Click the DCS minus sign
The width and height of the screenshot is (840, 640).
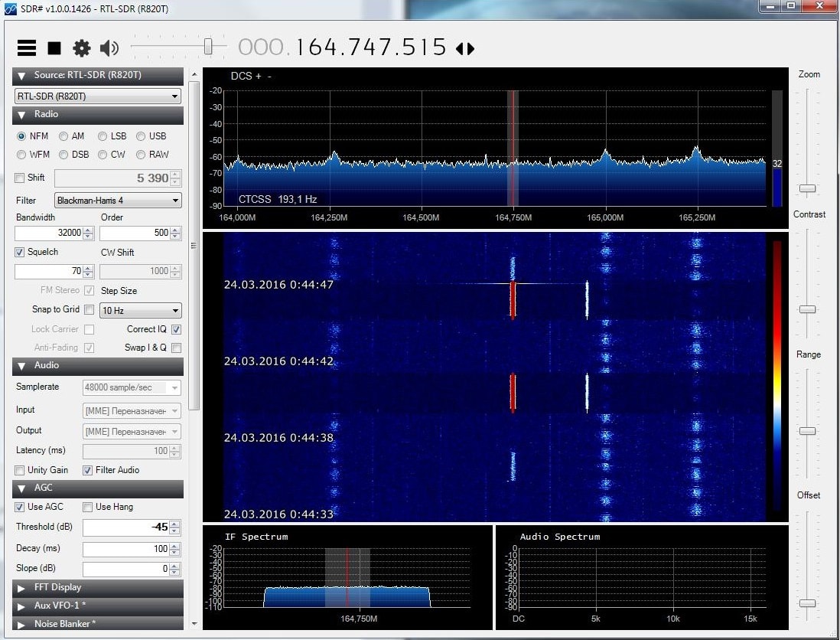click(269, 76)
